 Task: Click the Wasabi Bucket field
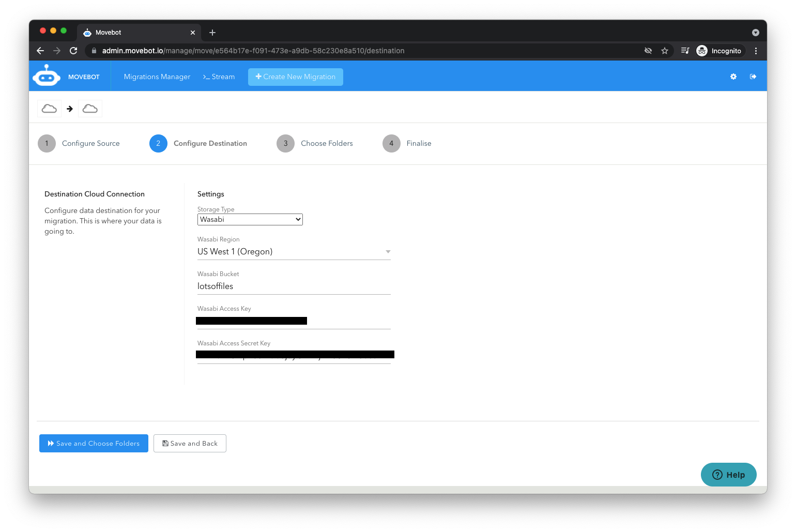coord(294,286)
